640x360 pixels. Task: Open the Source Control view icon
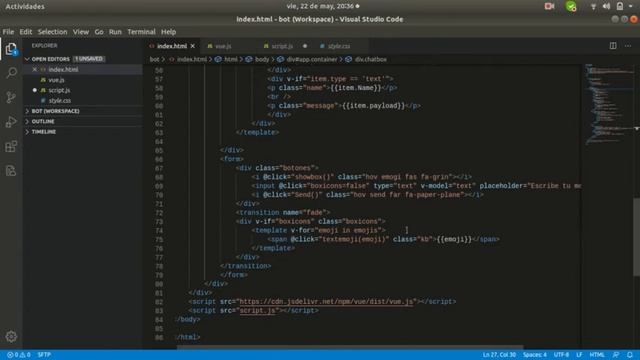[11, 97]
